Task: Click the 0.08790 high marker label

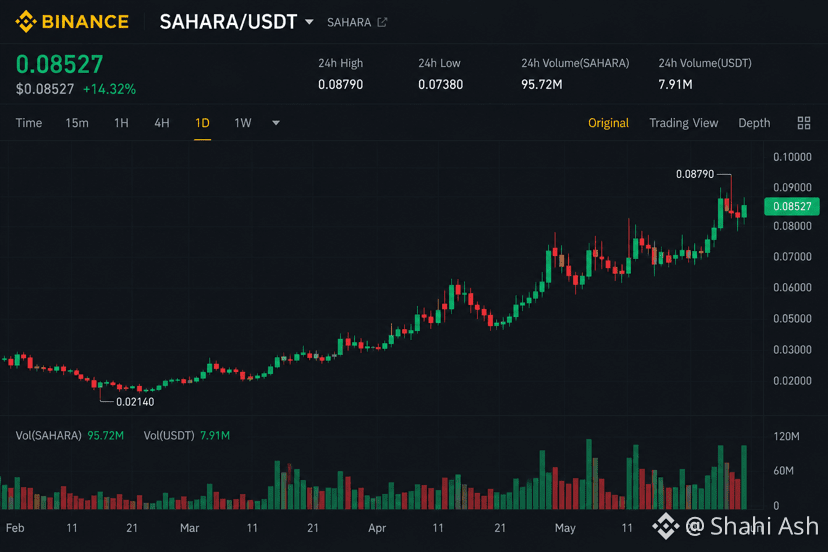Action: [695, 174]
